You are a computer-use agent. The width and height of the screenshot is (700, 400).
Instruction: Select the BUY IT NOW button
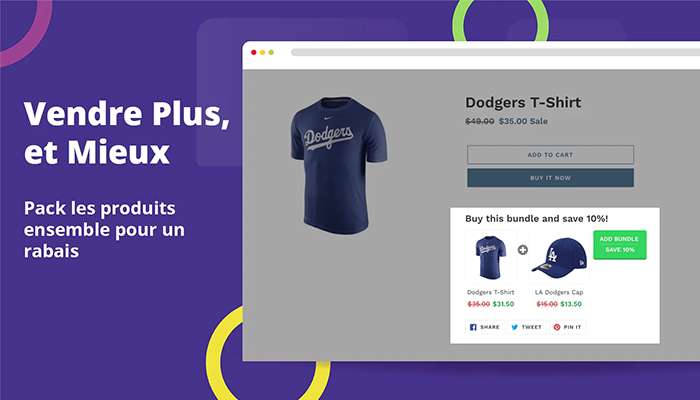(550, 178)
